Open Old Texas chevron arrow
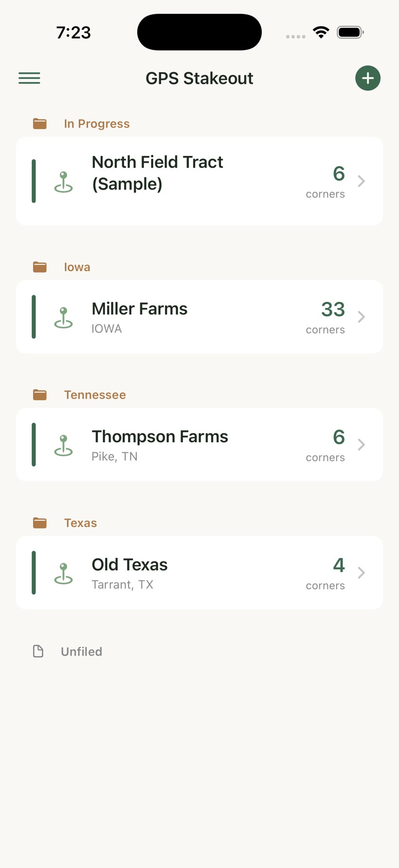The width and height of the screenshot is (399, 868). pyautogui.click(x=361, y=573)
